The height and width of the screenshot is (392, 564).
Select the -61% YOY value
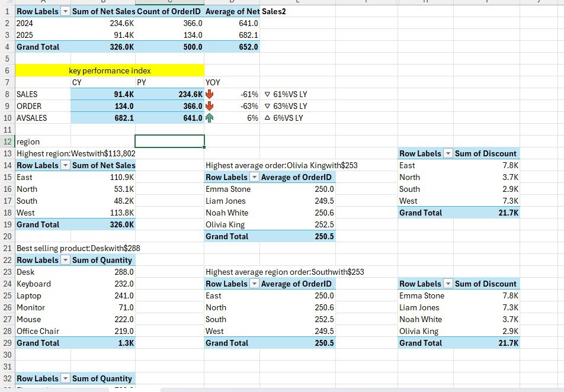232,94
